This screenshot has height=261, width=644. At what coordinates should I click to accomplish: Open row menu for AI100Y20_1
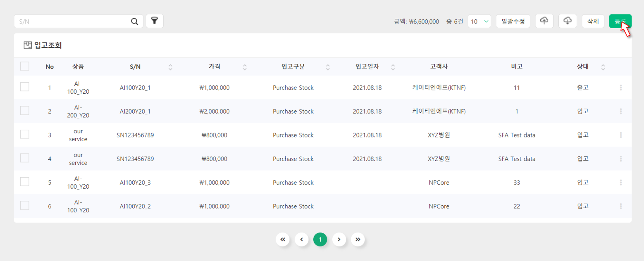pos(621,88)
